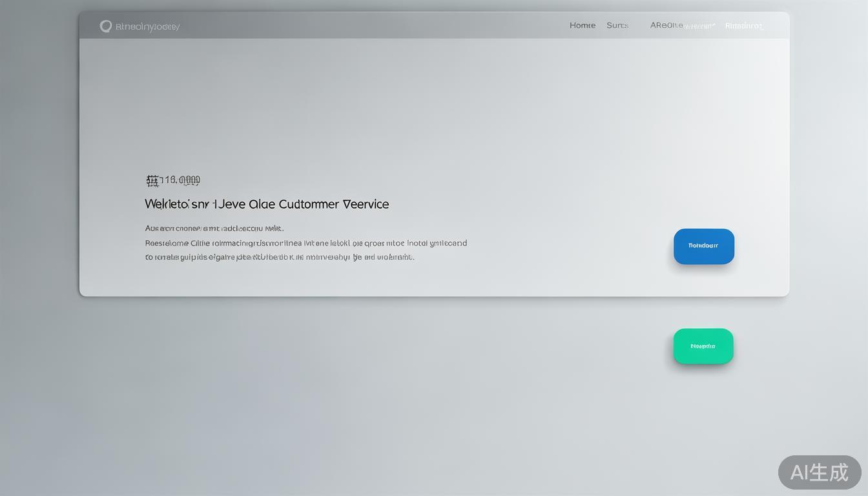The image size is (868, 496).
Task: Select the Rinadnro link in the header
Action: (x=744, y=26)
